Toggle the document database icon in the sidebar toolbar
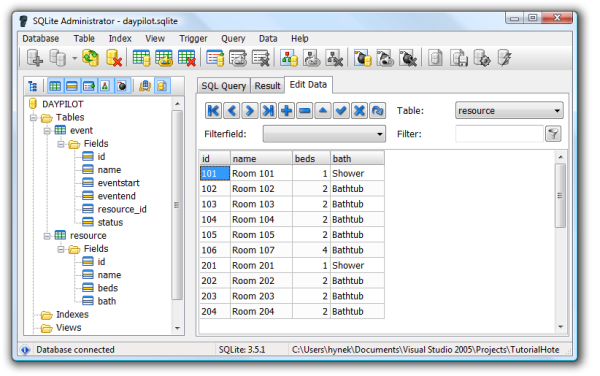This screenshot has height=376, width=600. coord(162,86)
